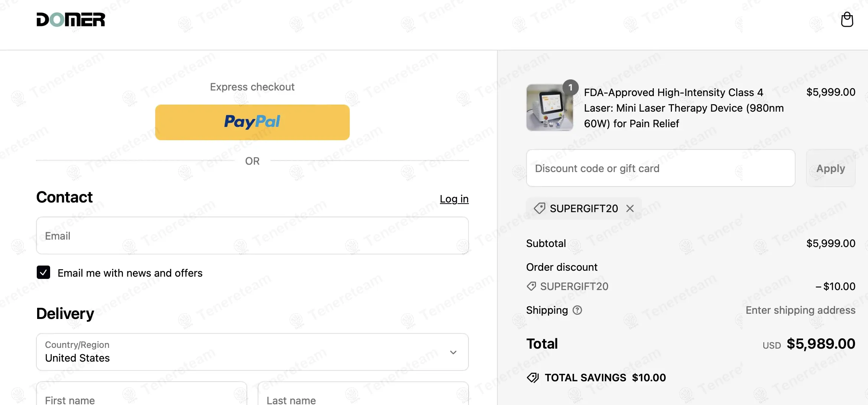The height and width of the screenshot is (405, 868).
Task: Click the DOMER store logo
Action: pos(71,20)
